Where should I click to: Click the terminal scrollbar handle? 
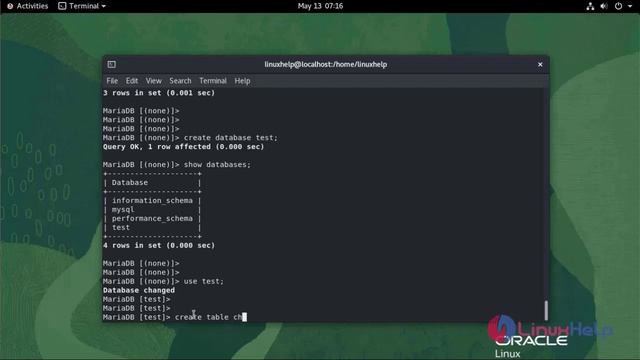546,310
